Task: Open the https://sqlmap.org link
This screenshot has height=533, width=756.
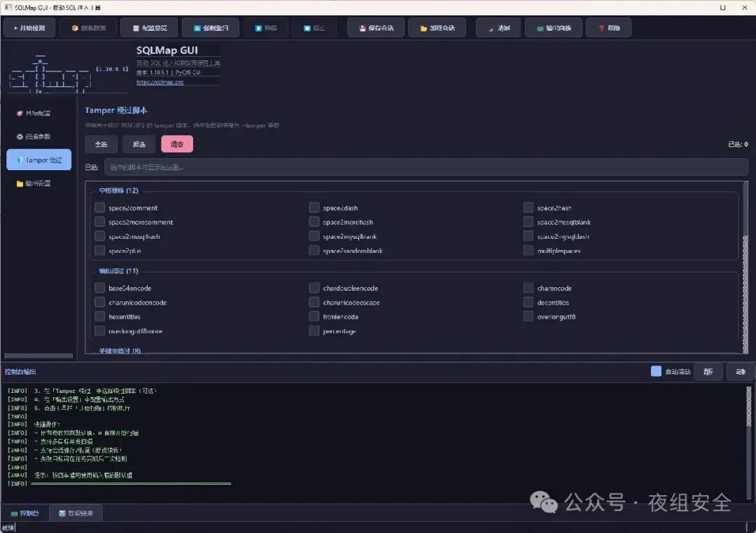Action: point(160,82)
